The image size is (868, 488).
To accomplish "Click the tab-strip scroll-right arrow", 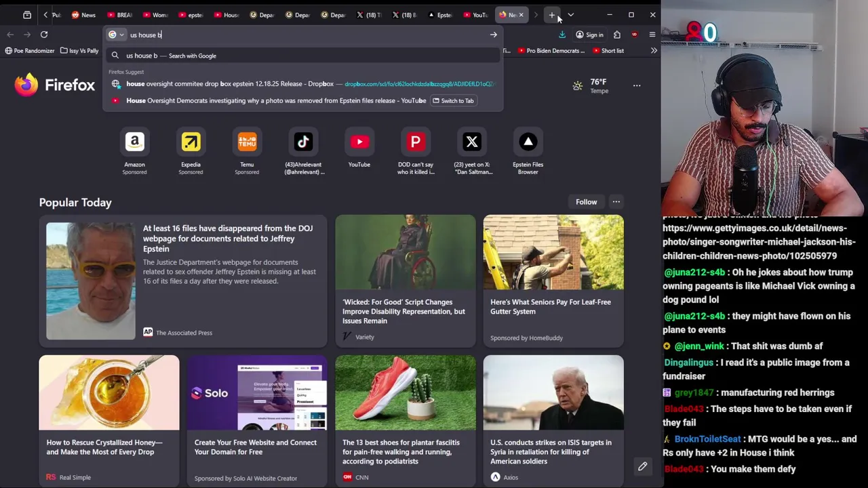I will 536,15.
